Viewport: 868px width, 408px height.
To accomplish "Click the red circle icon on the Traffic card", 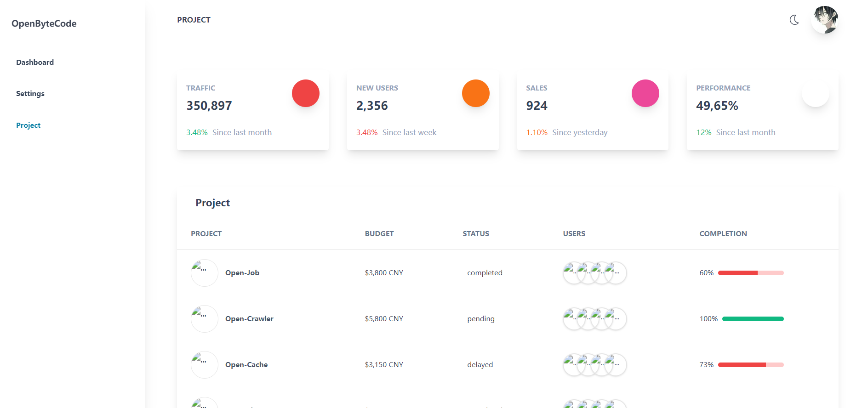I will click(x=306, y=93).
